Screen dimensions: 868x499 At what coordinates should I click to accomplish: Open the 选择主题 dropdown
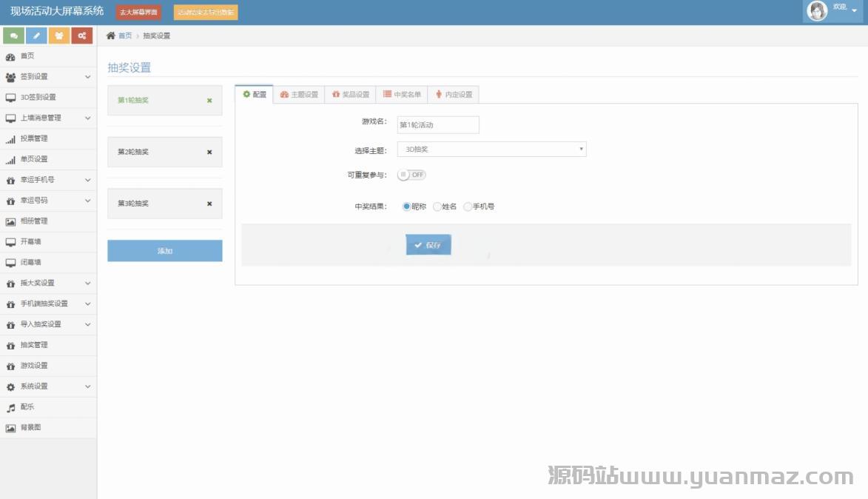point(491,150)
